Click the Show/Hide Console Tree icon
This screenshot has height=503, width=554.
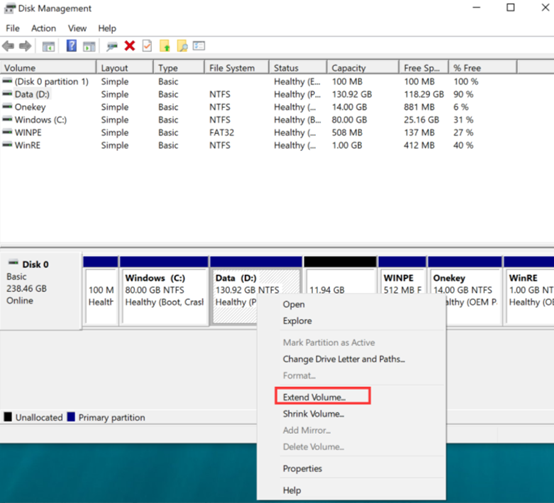tap(48, 46)
